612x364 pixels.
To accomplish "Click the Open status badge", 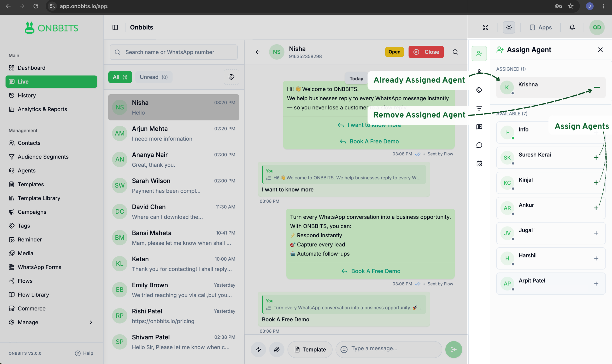I will (394, 52).
